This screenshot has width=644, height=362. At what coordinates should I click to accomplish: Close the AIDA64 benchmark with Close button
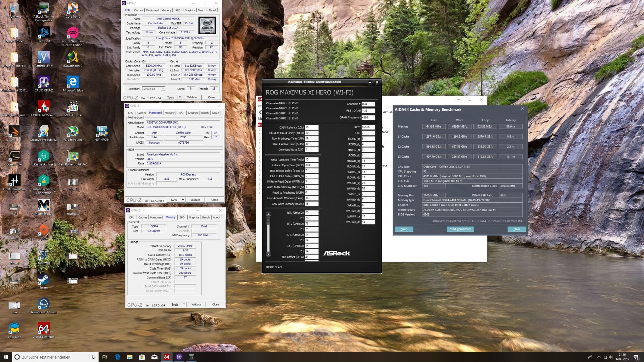coord(517,229)
